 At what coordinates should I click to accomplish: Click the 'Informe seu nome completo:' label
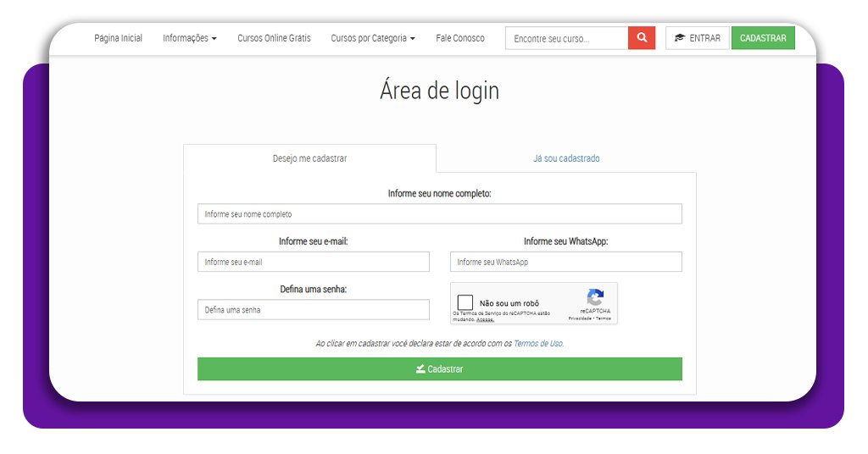point(440,194)
